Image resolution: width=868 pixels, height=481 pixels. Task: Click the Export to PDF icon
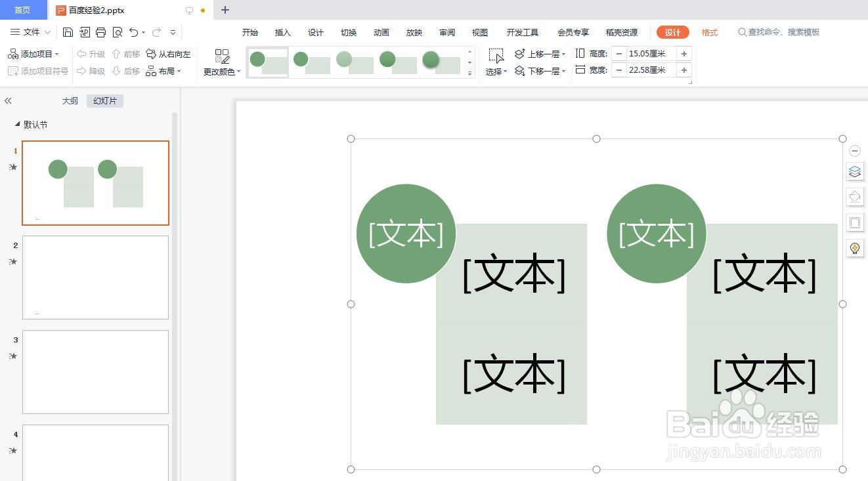click(85, 32)
